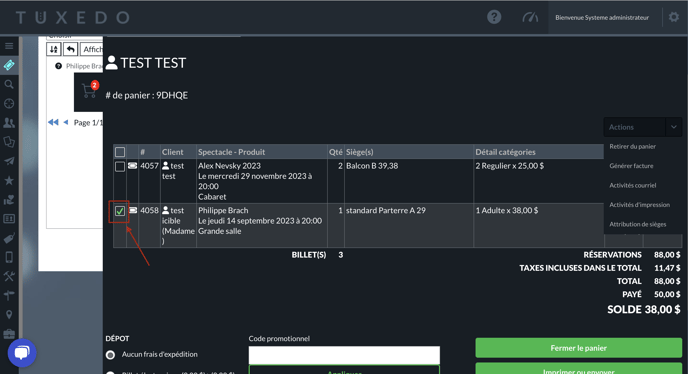The width and height of the screenshot is (688, 374).
Task: Choose Générer facture from Actions menu
Action: pyautogui.click(x=631, y=166)
